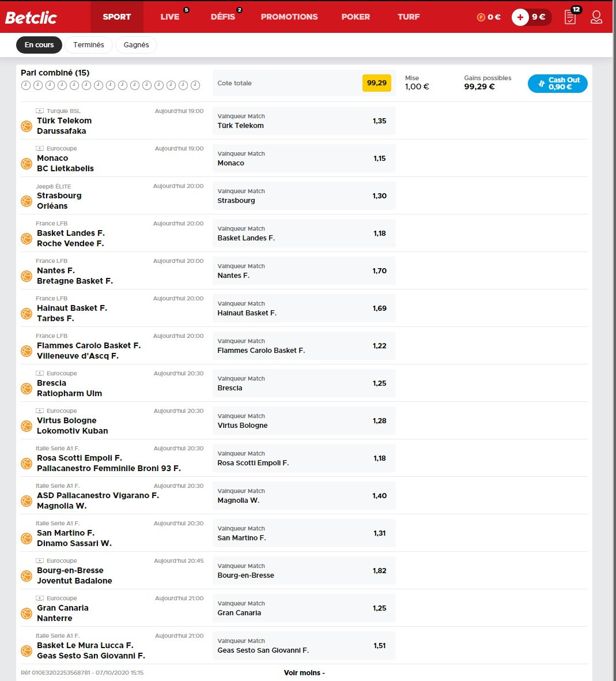This screenshot has height=681, width=616.
Task: Open the TURF section
Action: pos(409,17)
